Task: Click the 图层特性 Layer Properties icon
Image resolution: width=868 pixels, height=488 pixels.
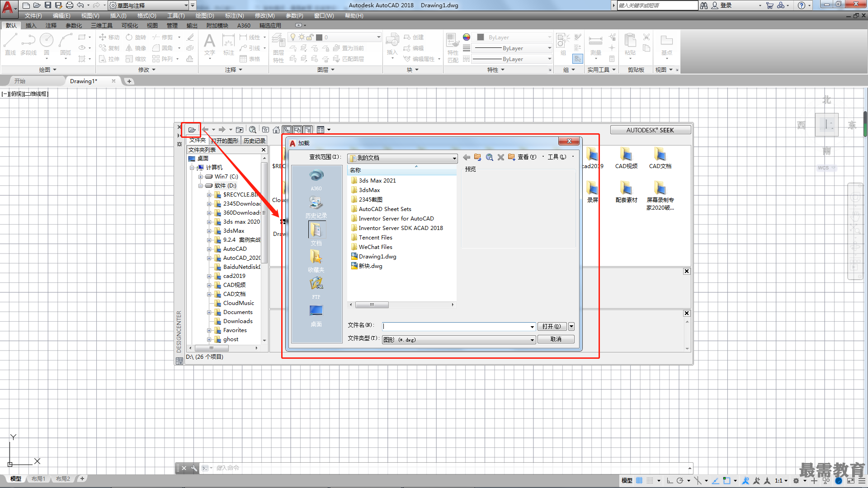Action: [278, 49]
